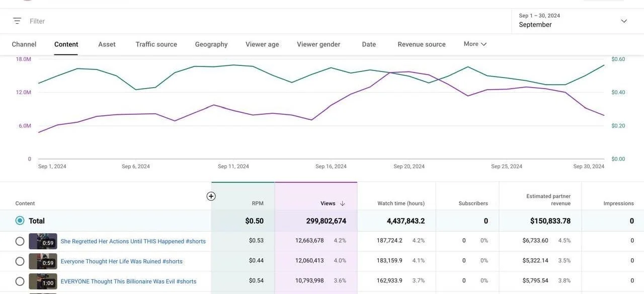Click the Impressions column header
This screenshot has height=294, width=644.
tap(619, 203)
